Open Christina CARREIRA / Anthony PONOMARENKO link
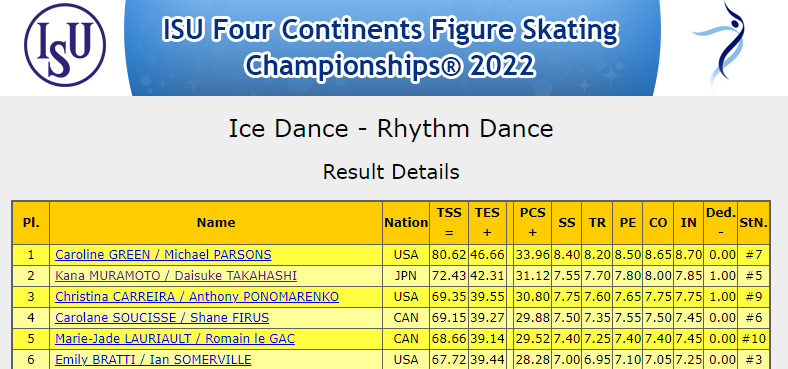Screen dimensions: 788x369 click(197, 297)
